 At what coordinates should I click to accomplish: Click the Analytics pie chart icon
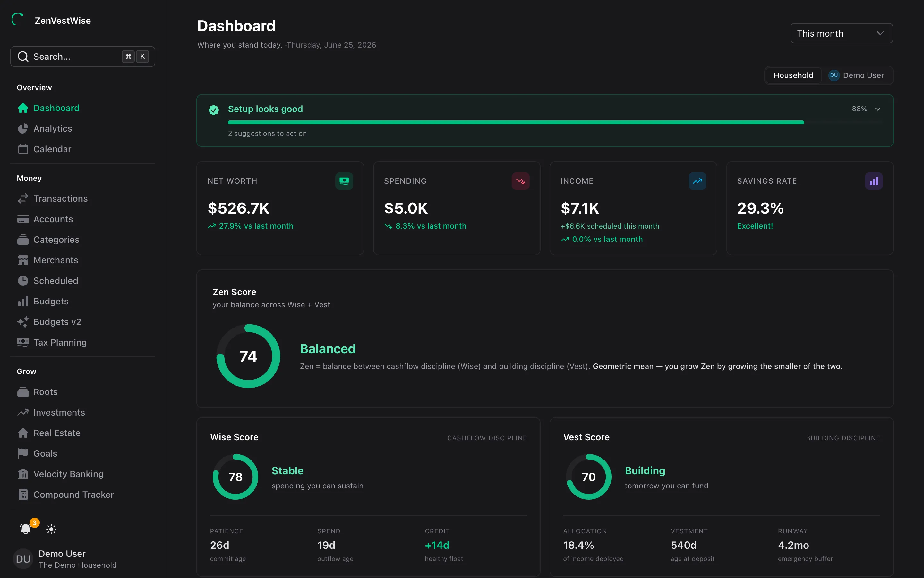(x=23, y=129)
